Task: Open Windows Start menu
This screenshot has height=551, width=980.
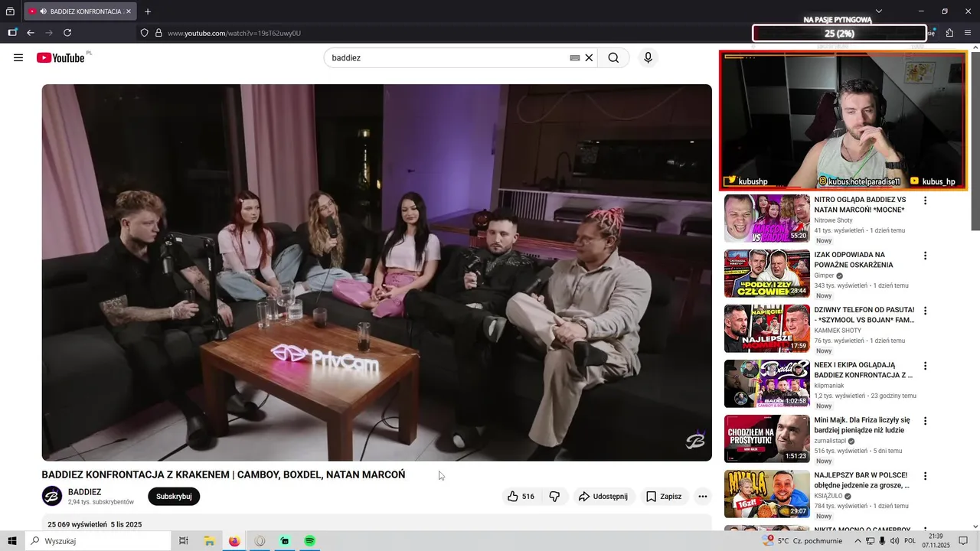Action: point(12,541)
